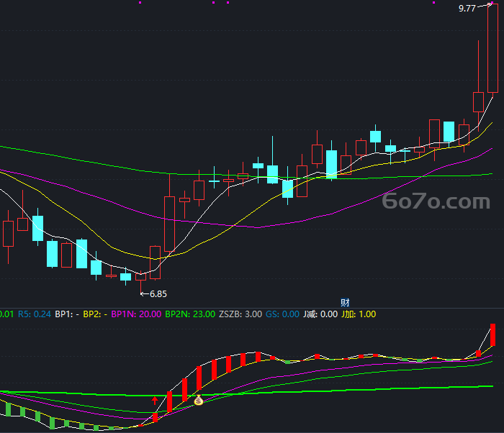Click the BP1 indicator label
This screenshot has height=433, width=504.
click(67, 314)
